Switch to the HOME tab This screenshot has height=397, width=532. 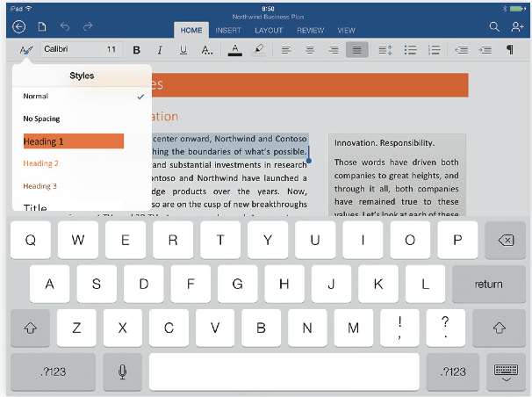[191, 30]
